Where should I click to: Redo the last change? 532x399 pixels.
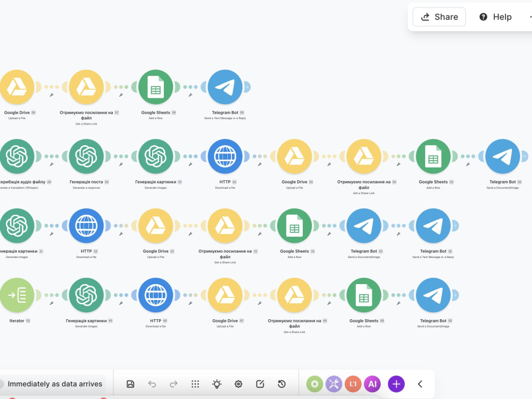(173, 384)
